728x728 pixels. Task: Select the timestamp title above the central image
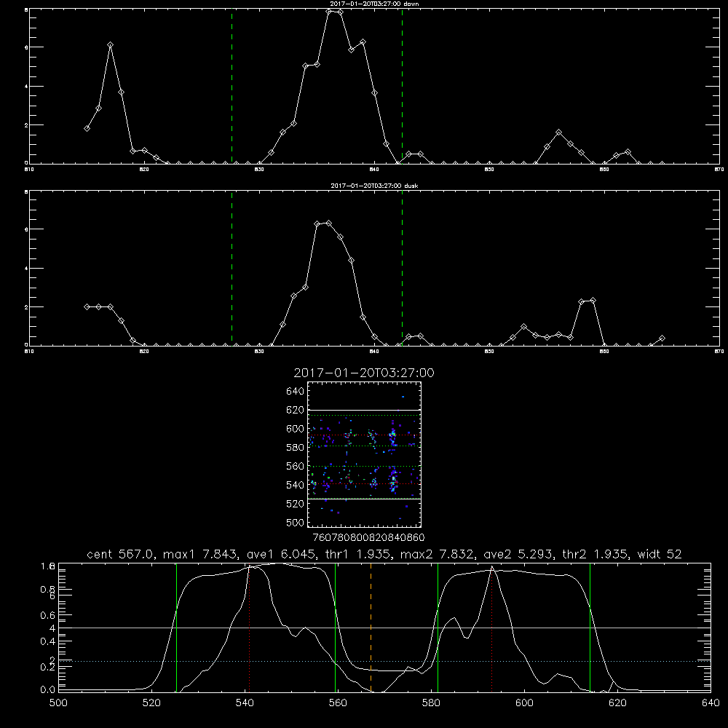click(364, 373)
